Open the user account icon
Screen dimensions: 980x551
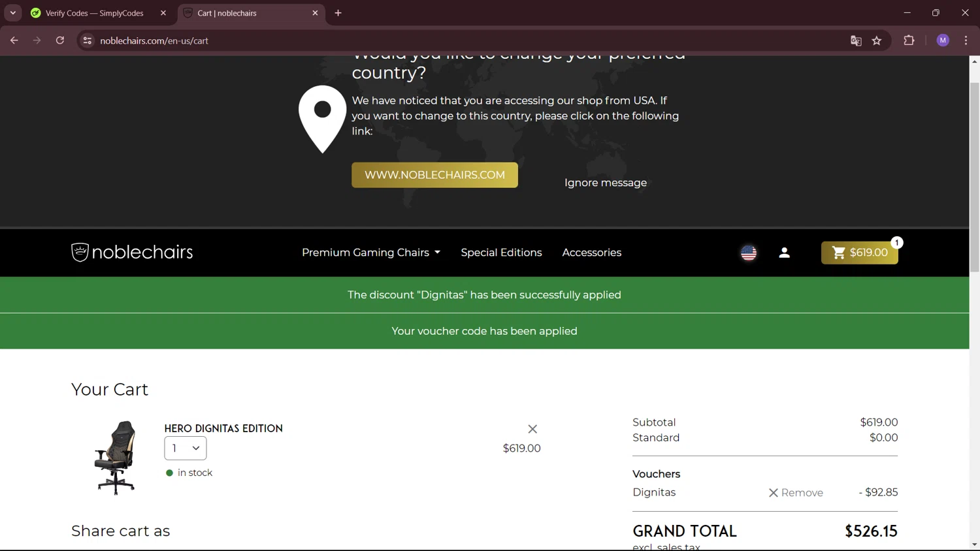(784, 253)
